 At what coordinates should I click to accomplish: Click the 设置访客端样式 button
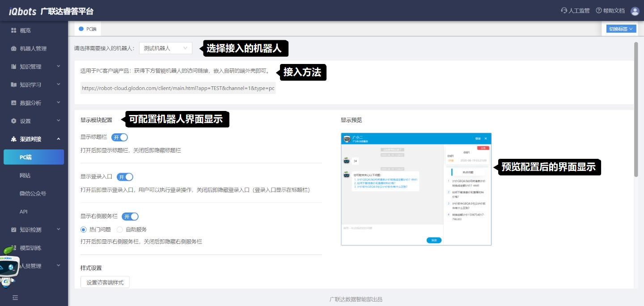click(105, 282)
